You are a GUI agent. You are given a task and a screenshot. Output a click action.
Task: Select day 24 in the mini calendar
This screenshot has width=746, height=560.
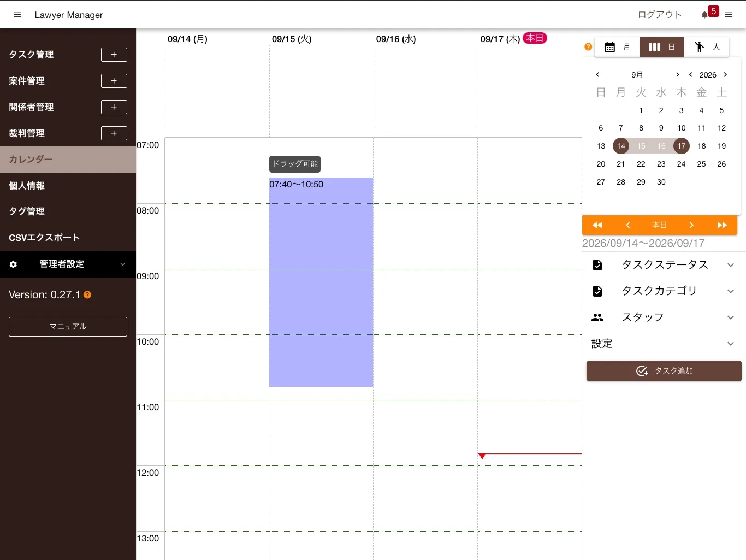coord(682,164)
